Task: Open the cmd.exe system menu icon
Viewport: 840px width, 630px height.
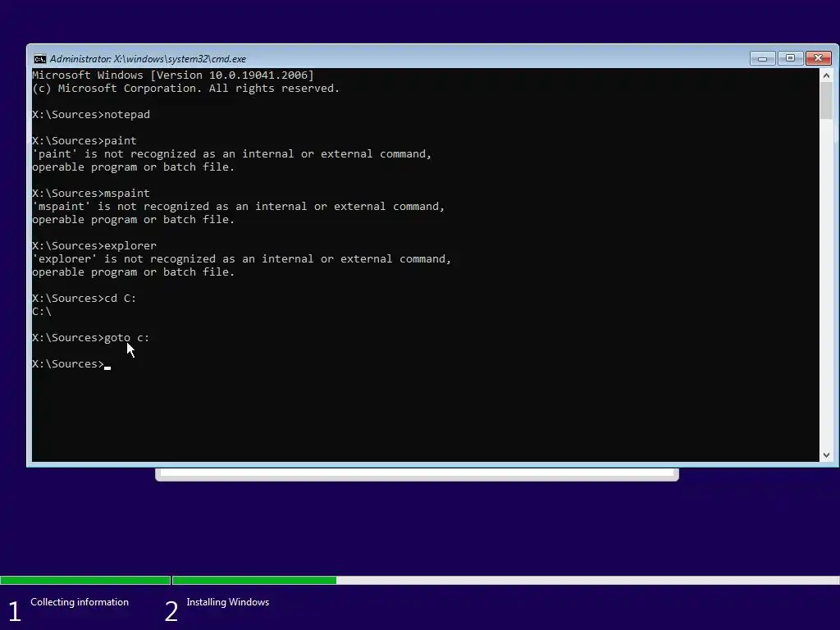Action: tap(39, 59)
